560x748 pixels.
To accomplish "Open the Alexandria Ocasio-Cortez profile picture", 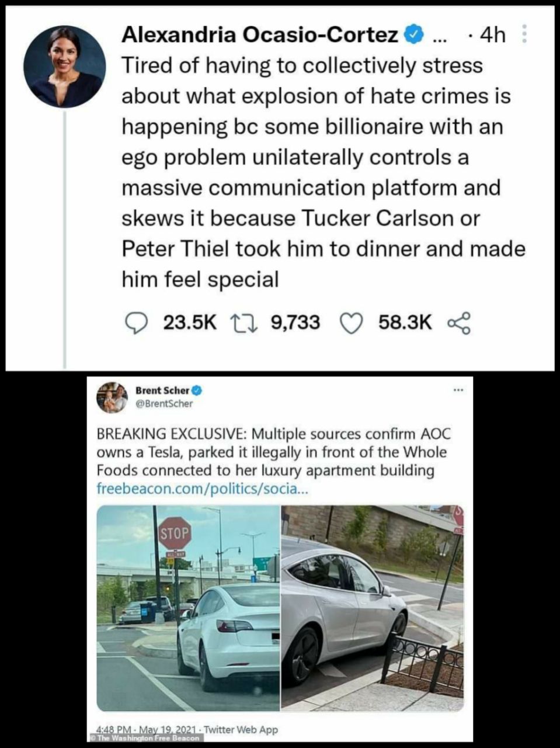I will (64, 66).
